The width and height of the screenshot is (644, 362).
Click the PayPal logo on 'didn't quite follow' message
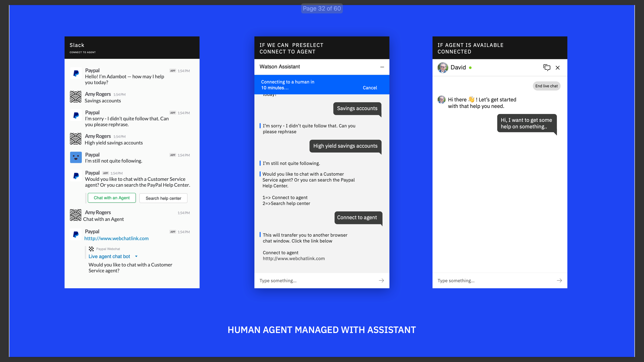pyautogui.click(x=76, y=115)
